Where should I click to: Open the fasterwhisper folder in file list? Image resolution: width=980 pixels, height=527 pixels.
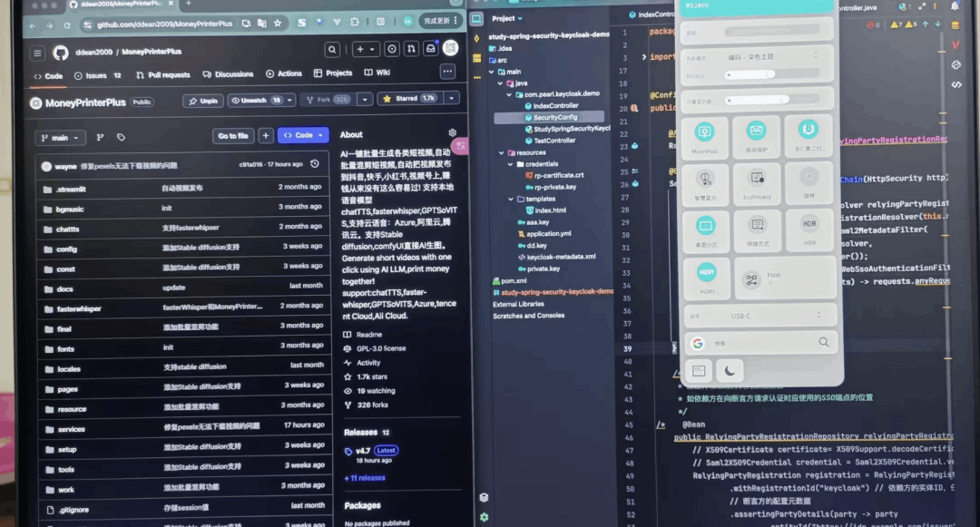(79, 308)
